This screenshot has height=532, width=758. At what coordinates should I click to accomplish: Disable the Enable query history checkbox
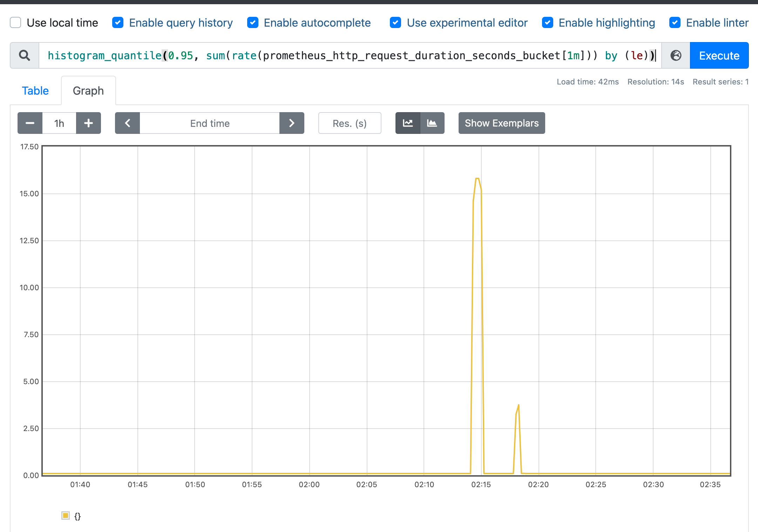118,23
